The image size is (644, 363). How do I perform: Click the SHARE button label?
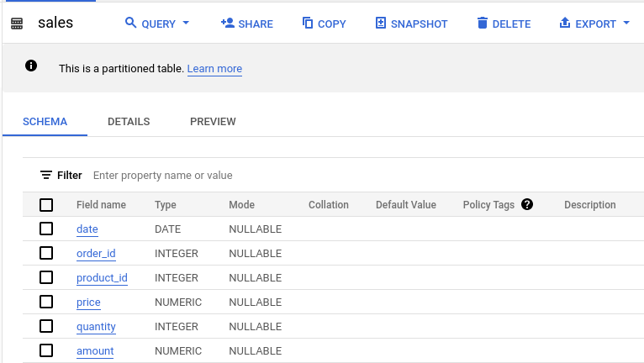tap(256, 24)
